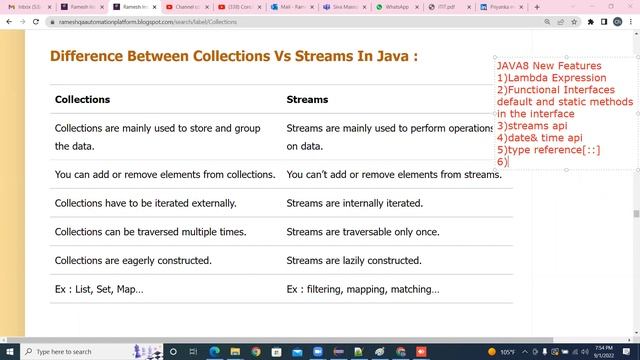Open the Extensions puzzle icon
This screenshot has height=360, width=640.
(591, 22)
